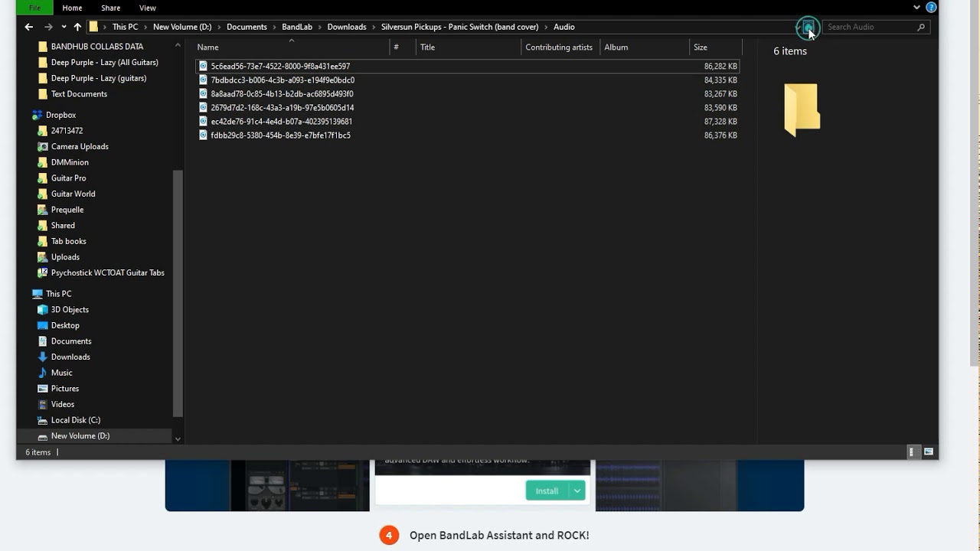Open Prequelle folder in sidebar

[67, 210]
